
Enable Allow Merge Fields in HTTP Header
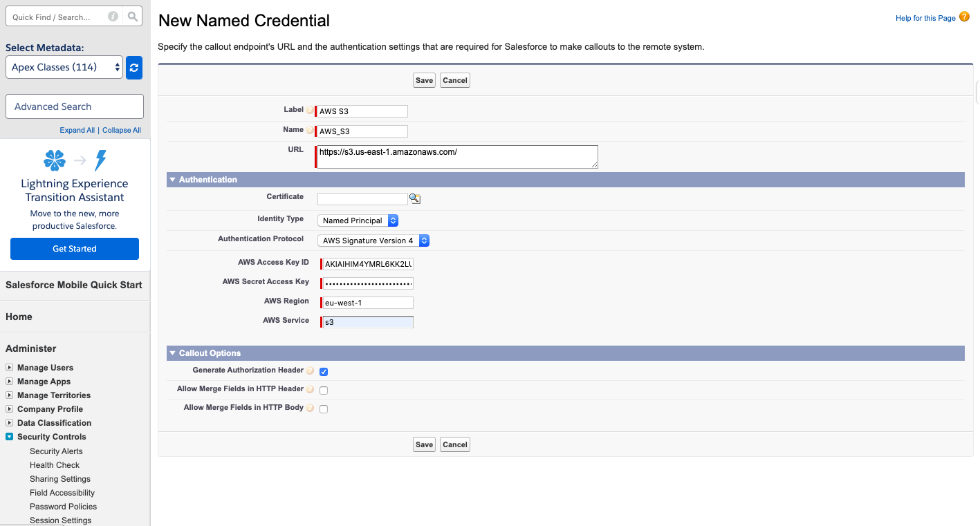coord(324,390)
